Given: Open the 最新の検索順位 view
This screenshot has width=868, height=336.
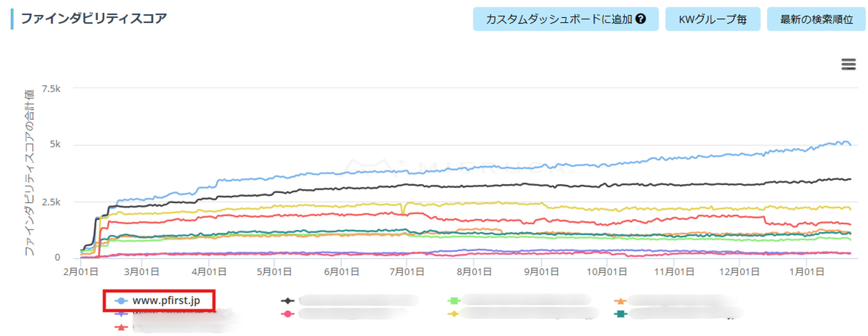Looking at the screenshot, I should click(x=816, y=19).
